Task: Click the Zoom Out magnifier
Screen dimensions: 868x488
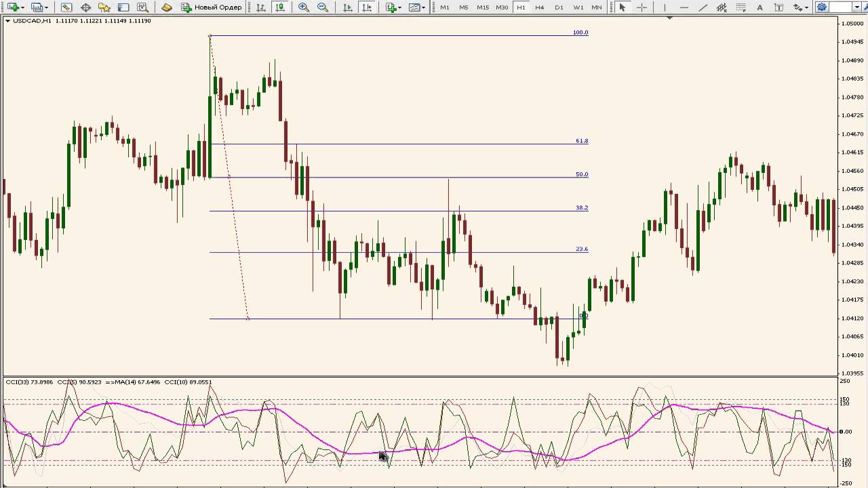Action: (x=323, y=7)
